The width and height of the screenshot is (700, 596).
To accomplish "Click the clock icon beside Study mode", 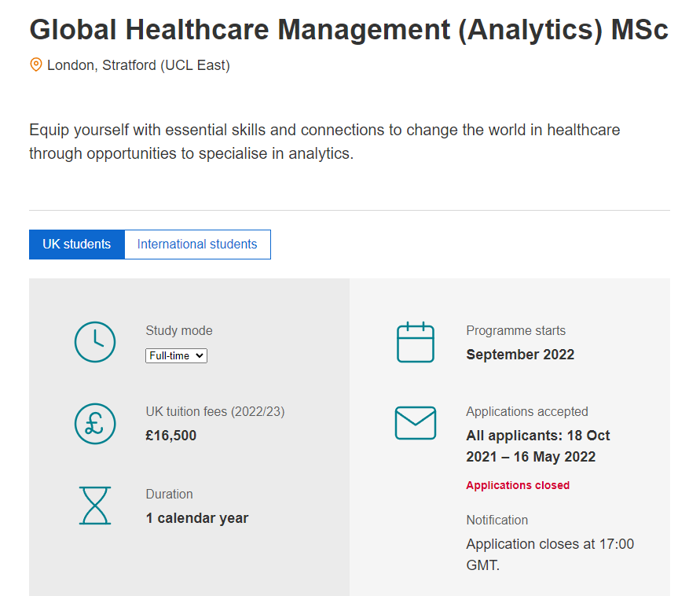I will pos(94,342).
